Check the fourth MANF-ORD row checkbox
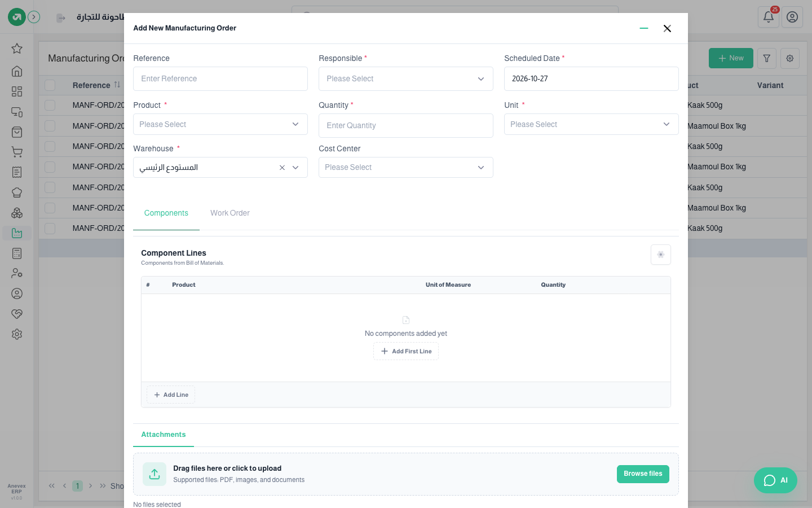Screen dimensions: 812x508 click(x=50, y=167)
